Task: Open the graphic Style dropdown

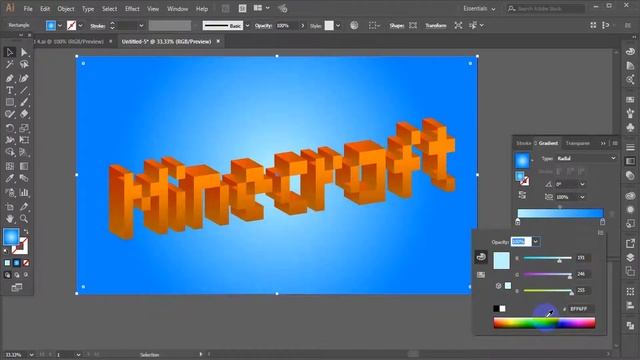Action: tap(338, 26)
